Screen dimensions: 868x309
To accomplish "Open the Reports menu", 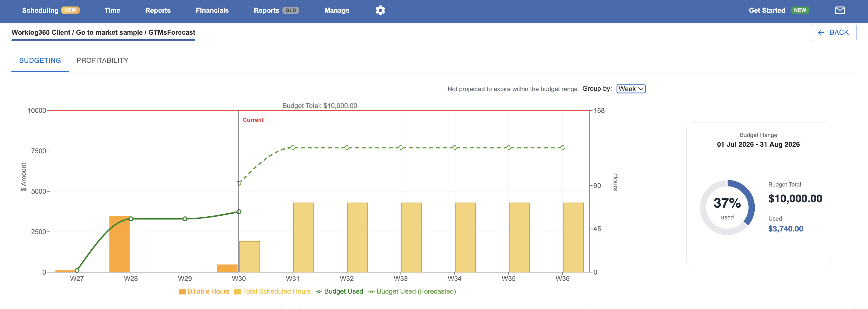I will [158, 11].
